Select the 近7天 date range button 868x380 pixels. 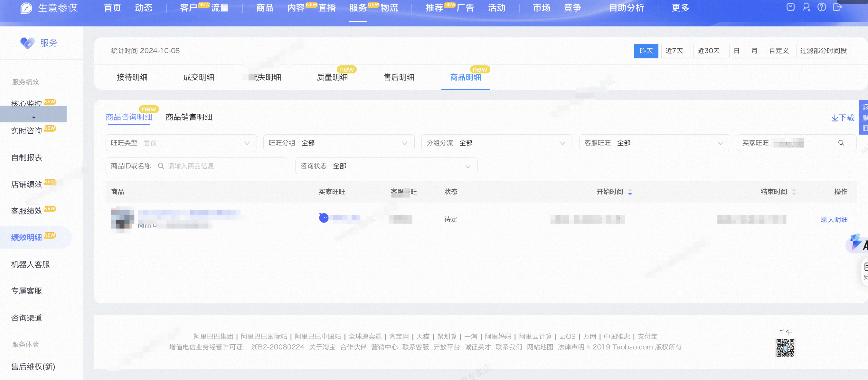676,51
